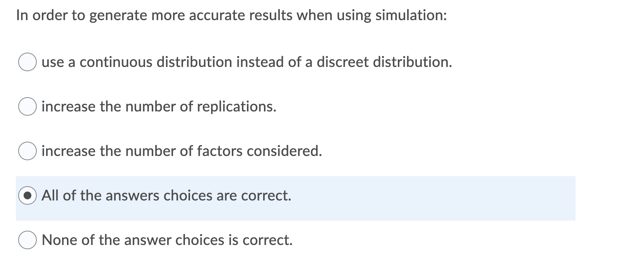The width and height of the screenshot is (644, 274).
Task: Select 'None of the answer choices is correct'
Action: (x=27, y=240)
